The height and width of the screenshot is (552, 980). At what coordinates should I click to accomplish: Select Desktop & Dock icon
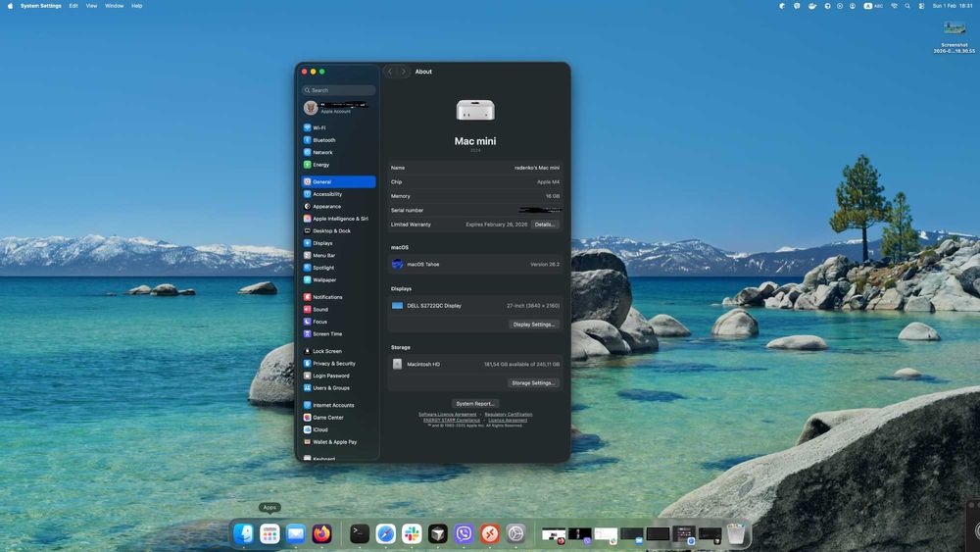(307, 230)
